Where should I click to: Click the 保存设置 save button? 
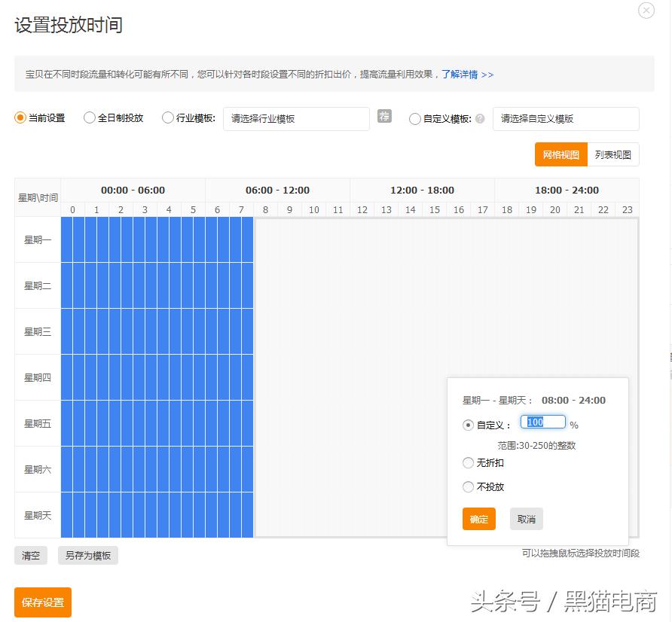pyautogui.click(x=42, y=602)
